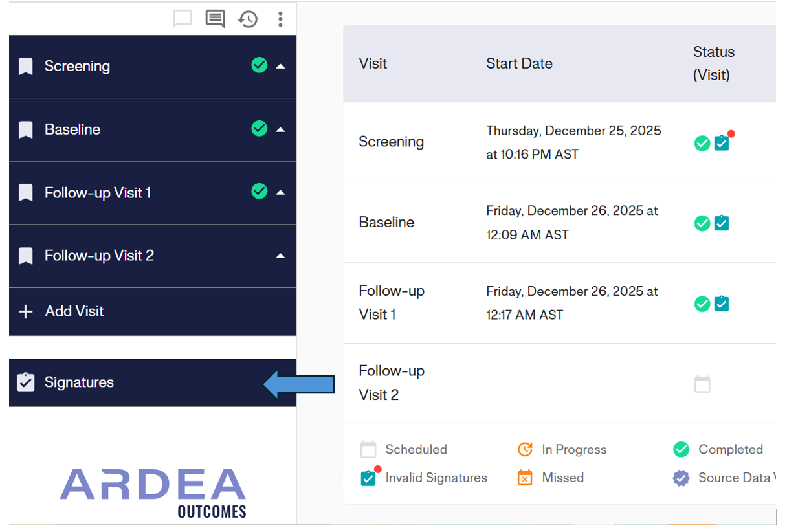Open the three-dot overflow menu
This screenshot has width=787, height=532.
point(280,19)
